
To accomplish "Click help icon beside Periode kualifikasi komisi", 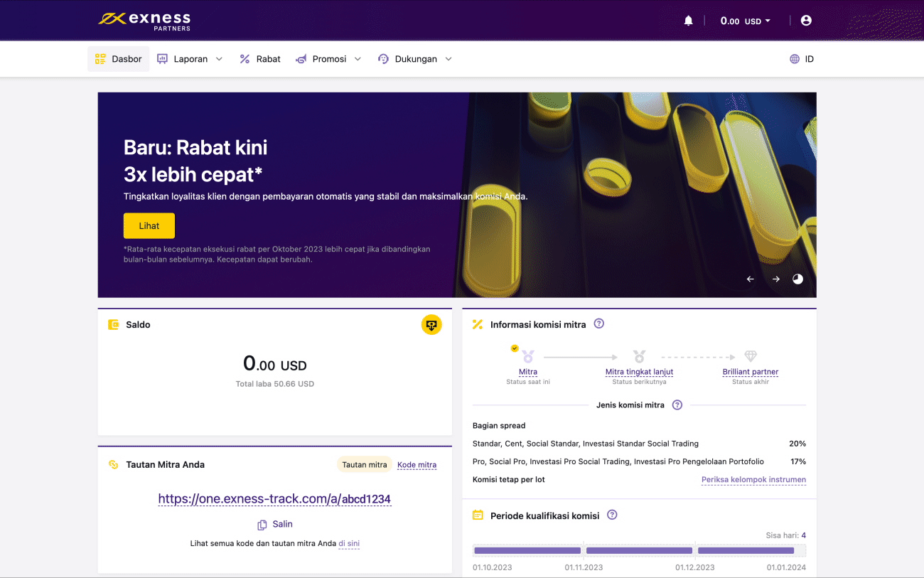I will pyautogui.click(x=612, y=515).
